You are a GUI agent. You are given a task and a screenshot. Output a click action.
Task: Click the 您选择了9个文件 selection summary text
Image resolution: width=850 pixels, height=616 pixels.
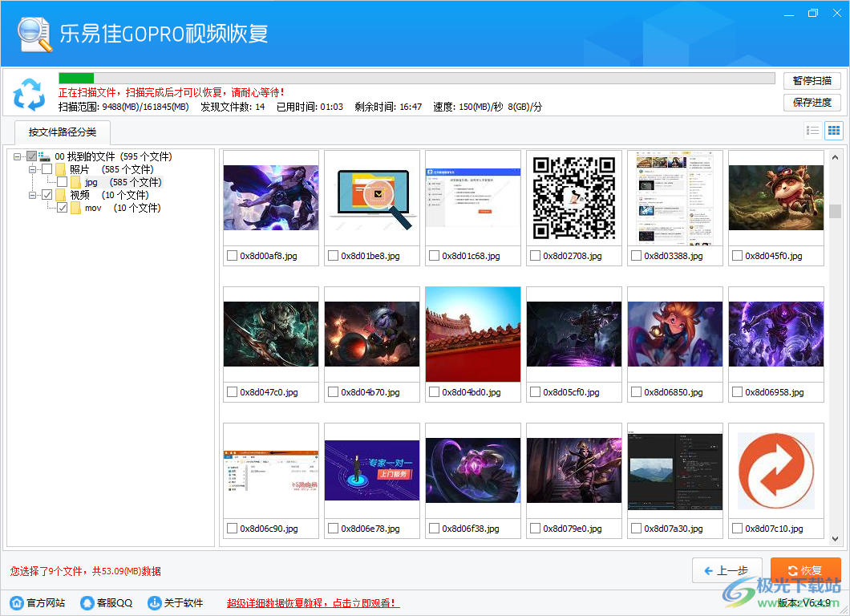pyautogui.click(x=85, y=571)
